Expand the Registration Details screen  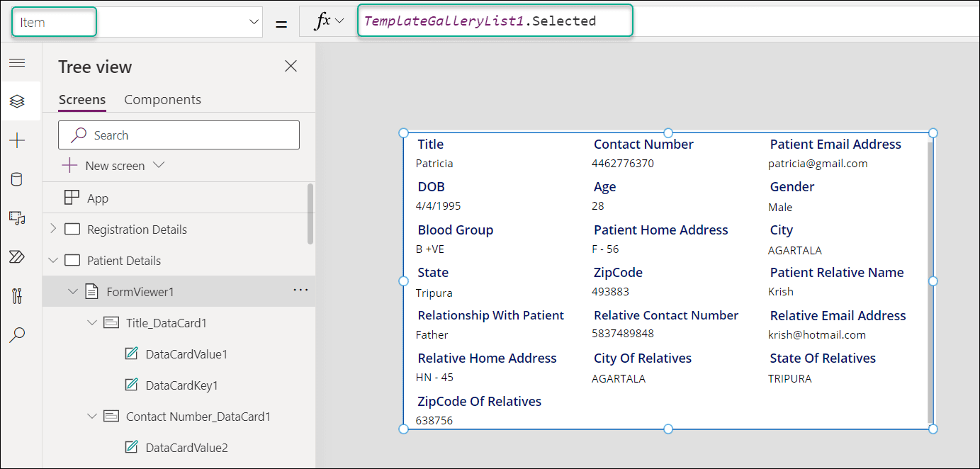tap(53, 229)
